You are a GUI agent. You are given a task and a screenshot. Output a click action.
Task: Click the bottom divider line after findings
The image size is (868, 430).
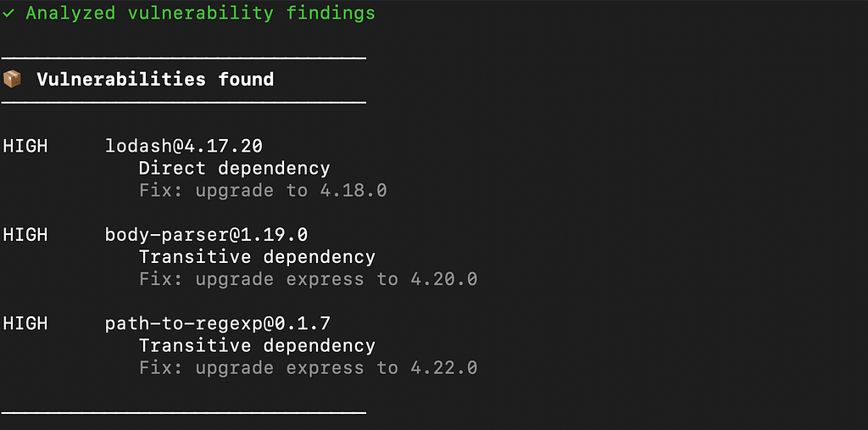[184, 412]
